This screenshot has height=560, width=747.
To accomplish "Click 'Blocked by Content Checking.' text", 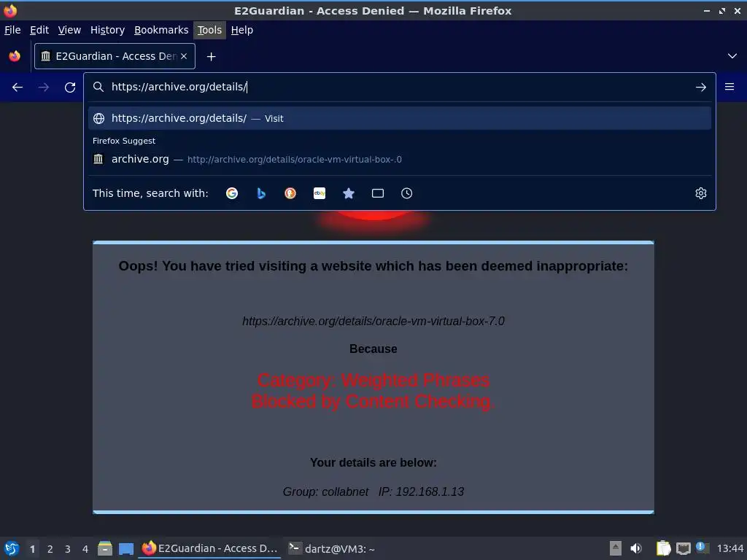I will click(373, 402).
